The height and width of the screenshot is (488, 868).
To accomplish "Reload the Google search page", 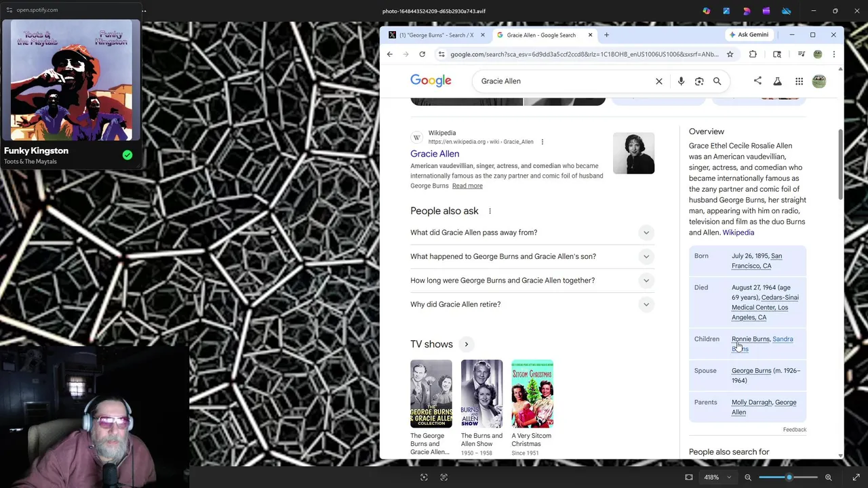I will [x=422, y=54].
